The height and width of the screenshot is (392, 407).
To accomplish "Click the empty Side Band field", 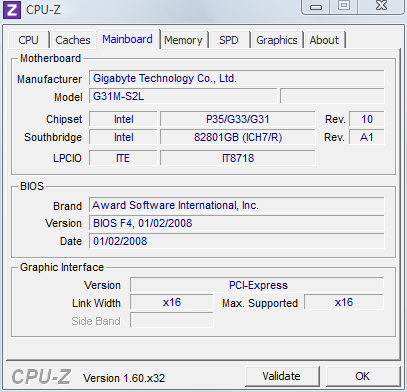I will [x=172, y=320].
